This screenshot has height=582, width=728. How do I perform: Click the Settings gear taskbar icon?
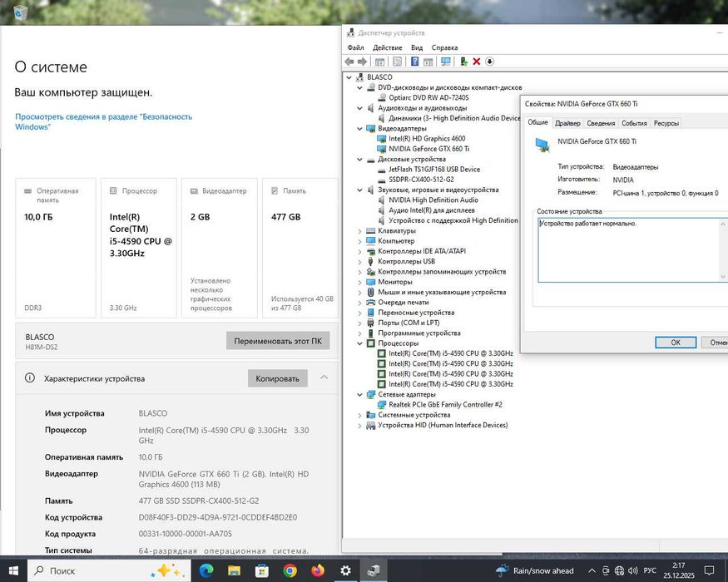click(345, 570)
